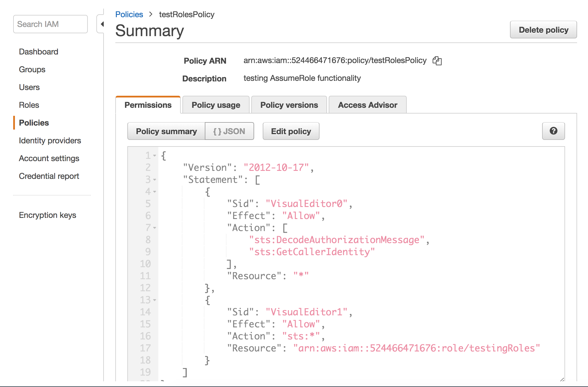Select the Policies entry in the sidebar

[34, 123]
